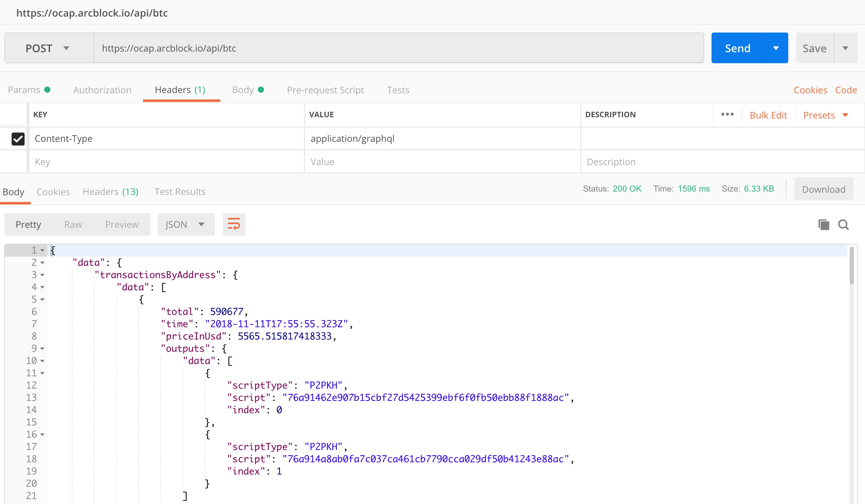Collapse the fold arrow at line 4
Viewport: 865px width, 504px height.
point(42,287)
